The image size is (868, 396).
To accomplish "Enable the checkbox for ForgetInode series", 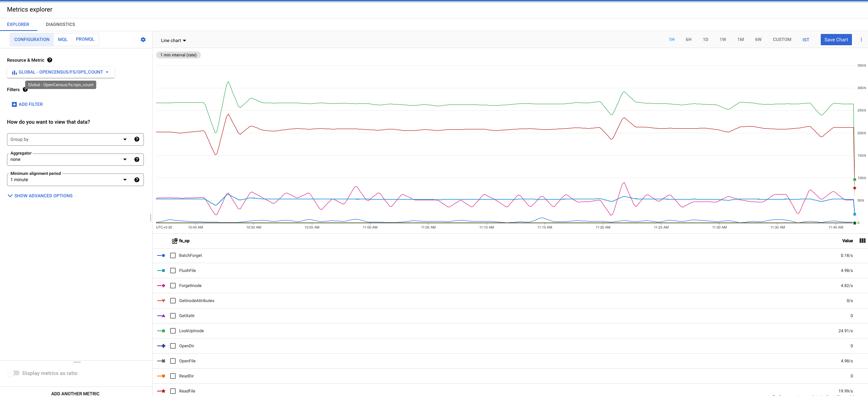I will click(x=173, y=285).
